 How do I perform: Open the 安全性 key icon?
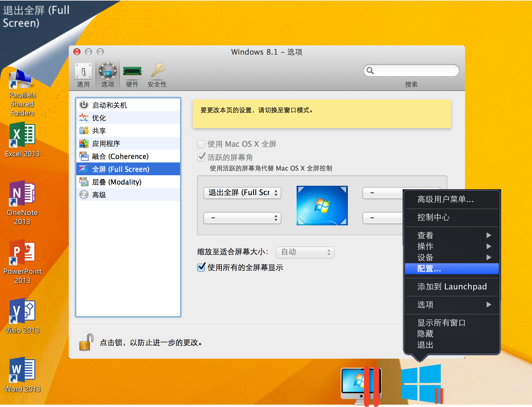[157, 75]
